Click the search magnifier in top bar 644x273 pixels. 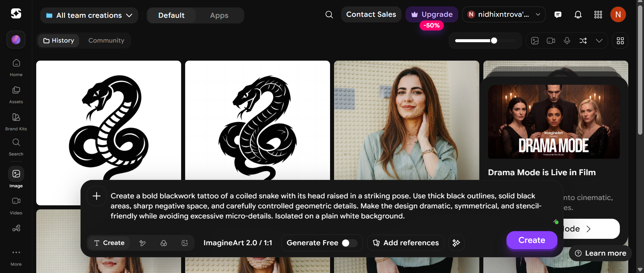pyautogui.click(x=329, y=14)
